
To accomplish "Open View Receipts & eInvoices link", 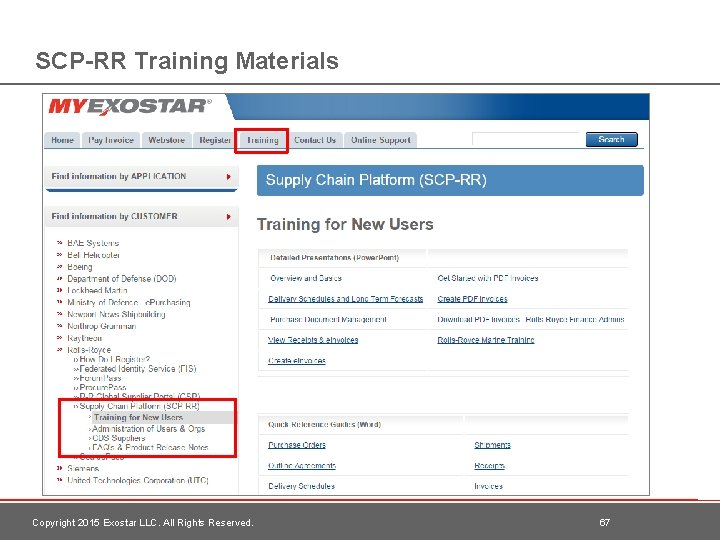I will 313,340.
